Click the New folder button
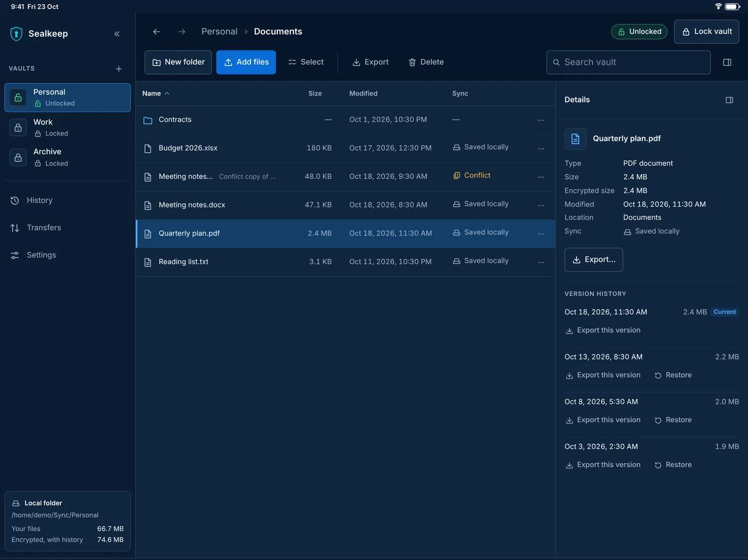 178,62
